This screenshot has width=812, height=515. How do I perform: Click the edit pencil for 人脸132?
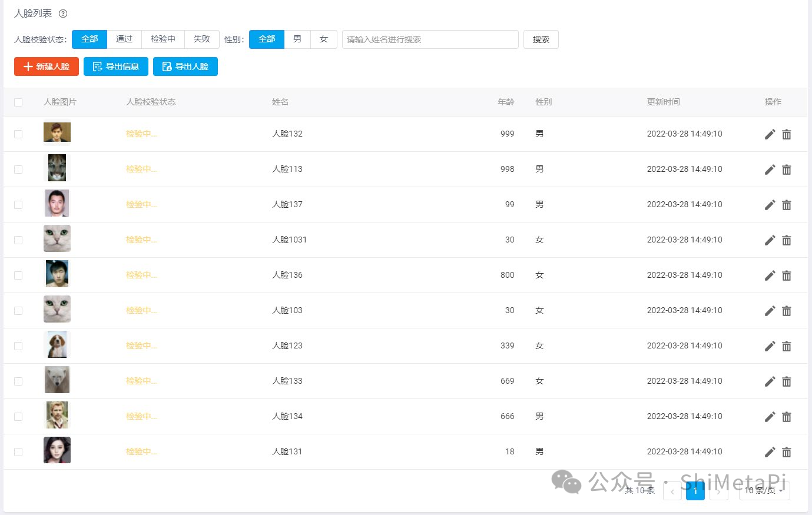[770, 134]
